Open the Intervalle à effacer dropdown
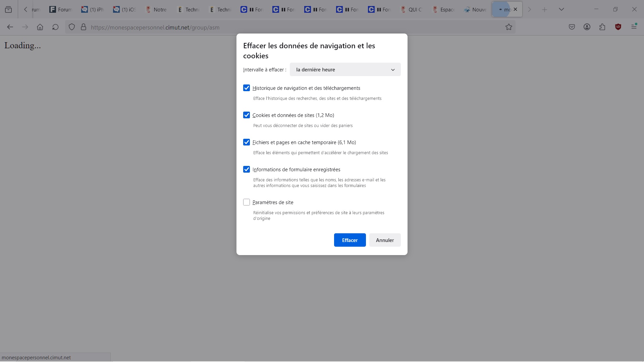Viewport: 644px width, 362px height. (x=345, y=70)
